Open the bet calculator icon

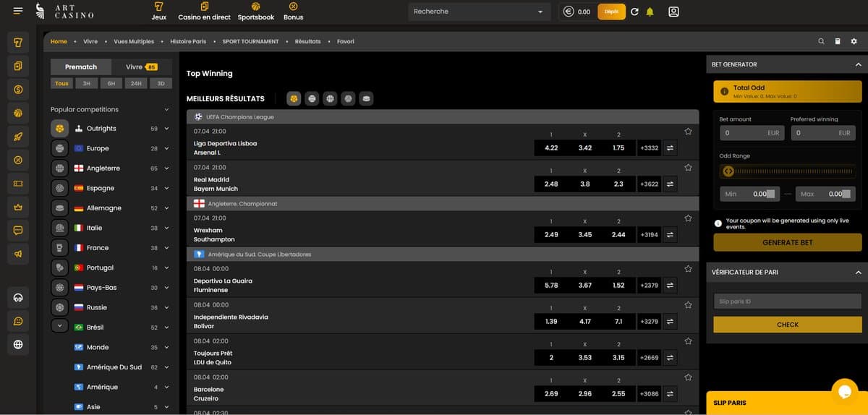coord(838,41)
